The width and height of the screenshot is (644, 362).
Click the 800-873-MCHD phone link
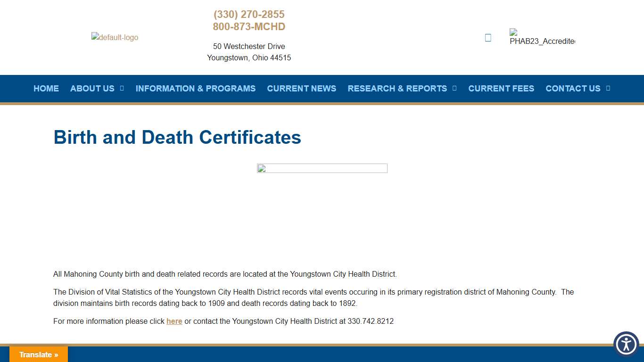248,26
